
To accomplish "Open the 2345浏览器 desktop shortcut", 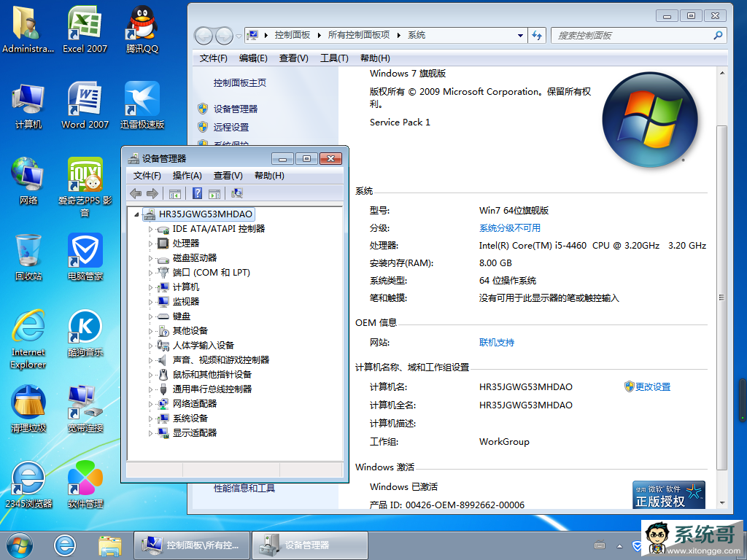I will click(28, 484).
